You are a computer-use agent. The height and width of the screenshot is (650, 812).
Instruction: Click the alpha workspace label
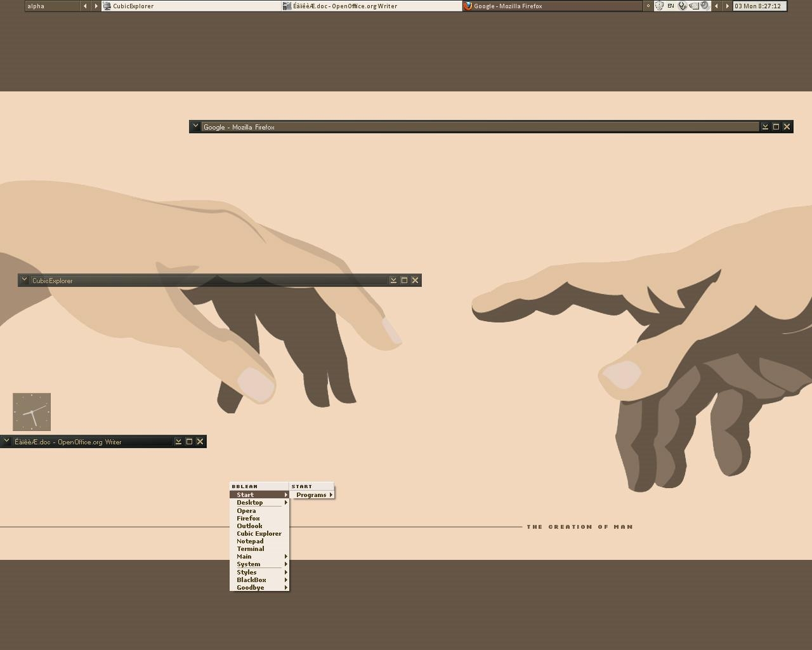coord(52,6)
